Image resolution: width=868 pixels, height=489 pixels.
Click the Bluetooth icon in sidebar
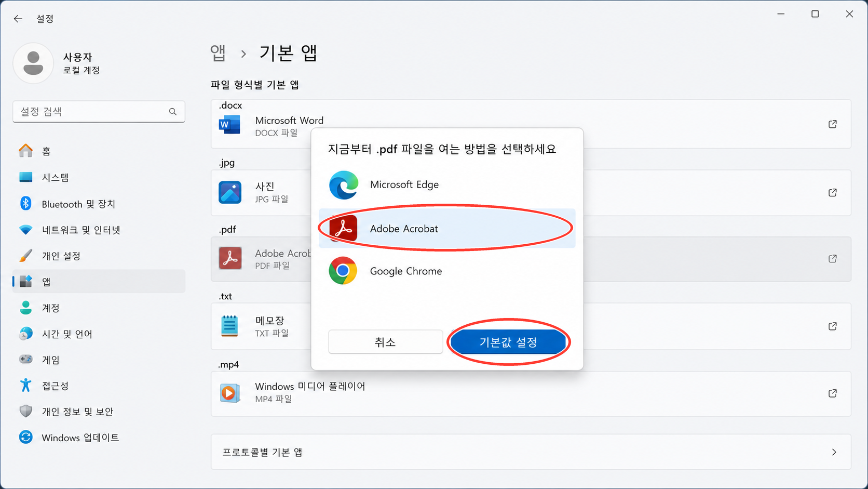(25, 203)
